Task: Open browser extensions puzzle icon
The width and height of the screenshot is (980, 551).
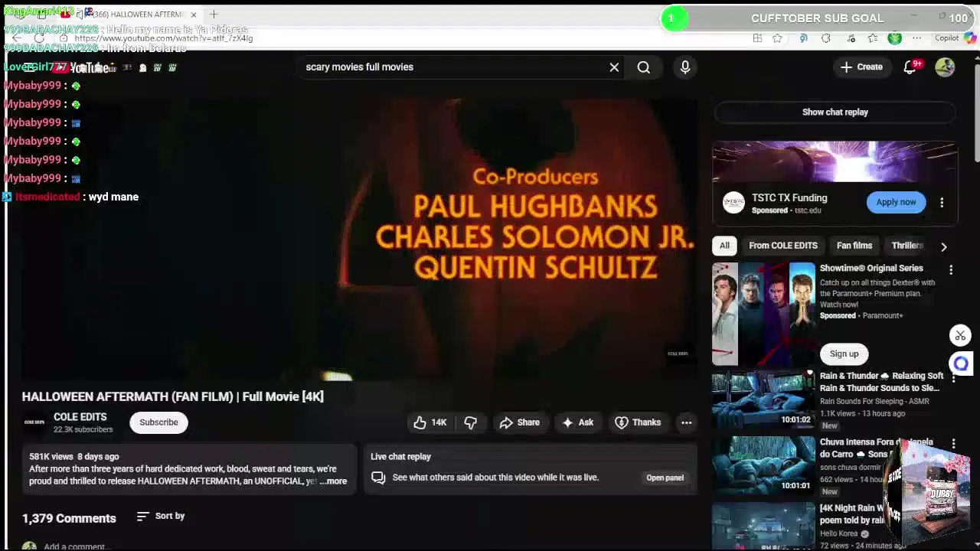Action: [x=826, y=38]
